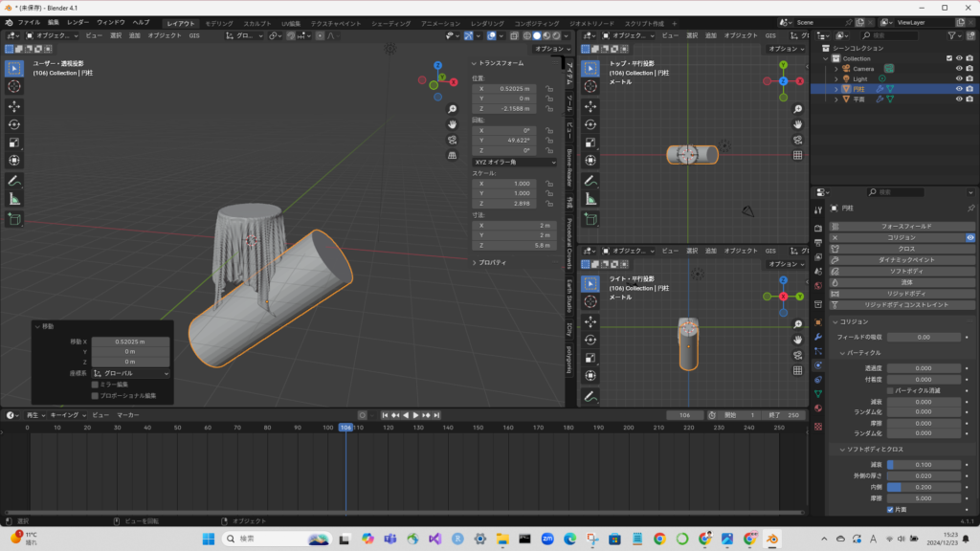Select the Rotate tool in the left toolbar
This screenshot has height=551, width=980.
pyautogui.click(x=14, y=123)
